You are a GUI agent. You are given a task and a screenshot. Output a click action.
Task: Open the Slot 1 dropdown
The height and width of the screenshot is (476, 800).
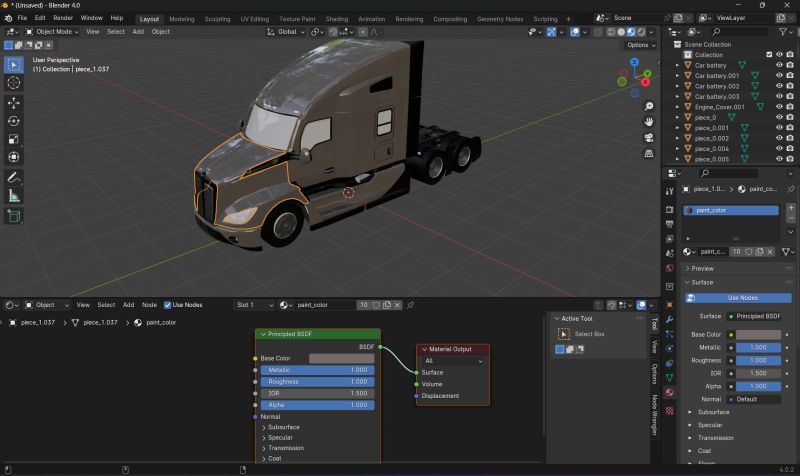coord(252,305)
